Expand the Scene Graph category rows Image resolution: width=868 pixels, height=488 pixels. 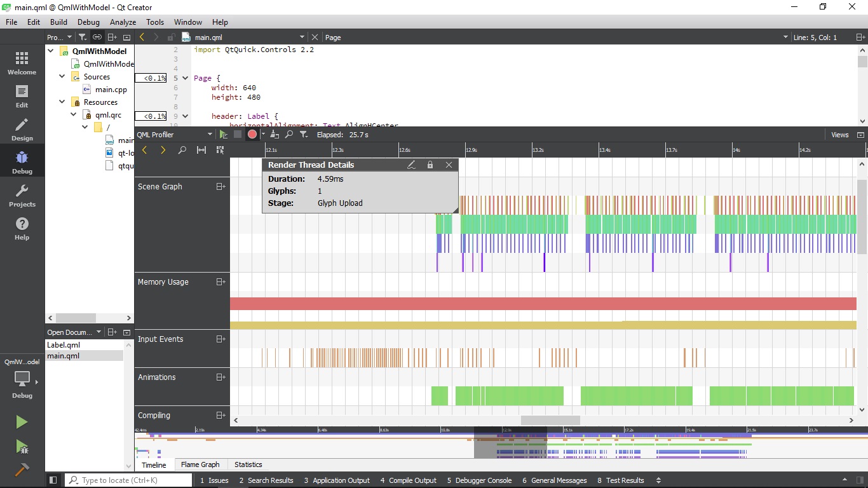click(220, 187)
